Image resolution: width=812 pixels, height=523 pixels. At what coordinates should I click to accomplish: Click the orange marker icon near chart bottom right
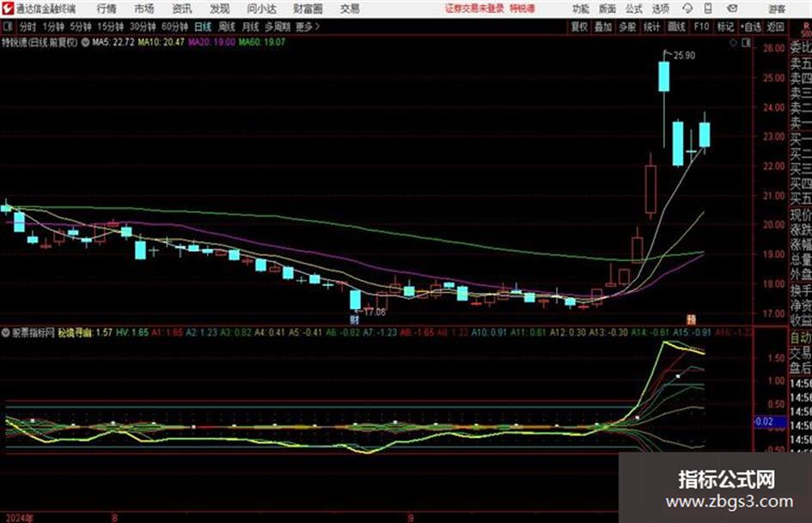pyautogui.click(x=691, y=319)
